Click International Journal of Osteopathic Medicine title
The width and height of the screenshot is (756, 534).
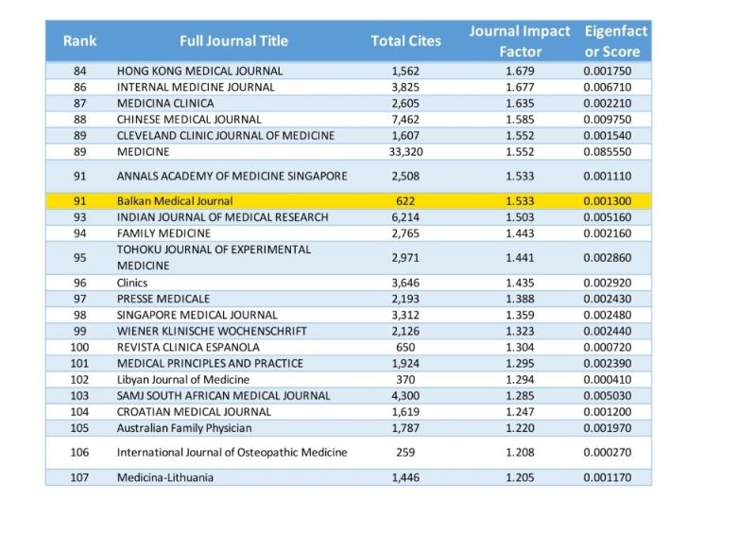pos(232,453)
